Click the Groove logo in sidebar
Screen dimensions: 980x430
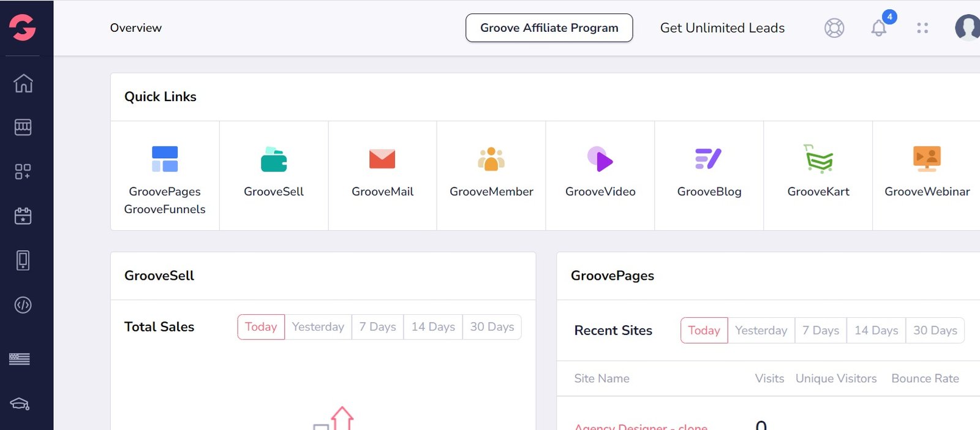[x=23, y=28]
